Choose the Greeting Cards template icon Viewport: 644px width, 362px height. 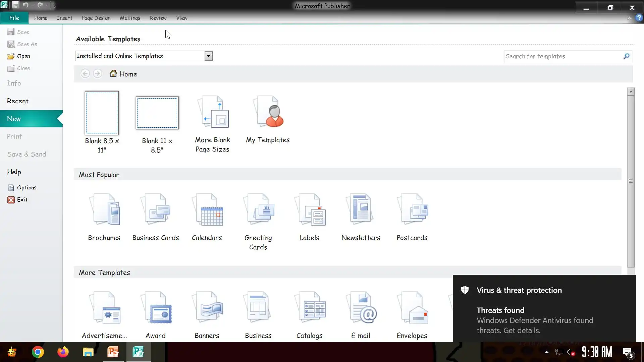coord(258,210)
